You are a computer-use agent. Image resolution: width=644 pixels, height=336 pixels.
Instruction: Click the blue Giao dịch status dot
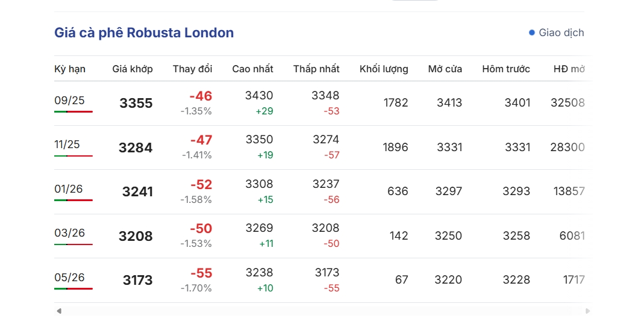pos(532,33)
